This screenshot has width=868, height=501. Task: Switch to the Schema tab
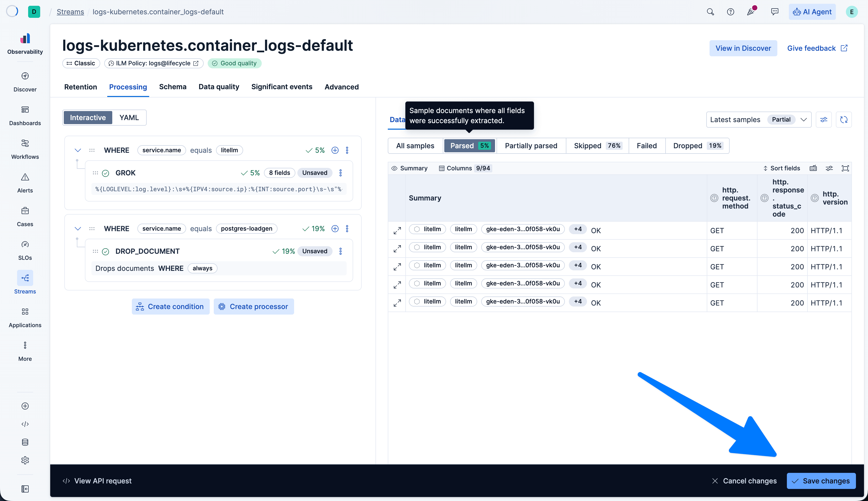pos(173,87)
